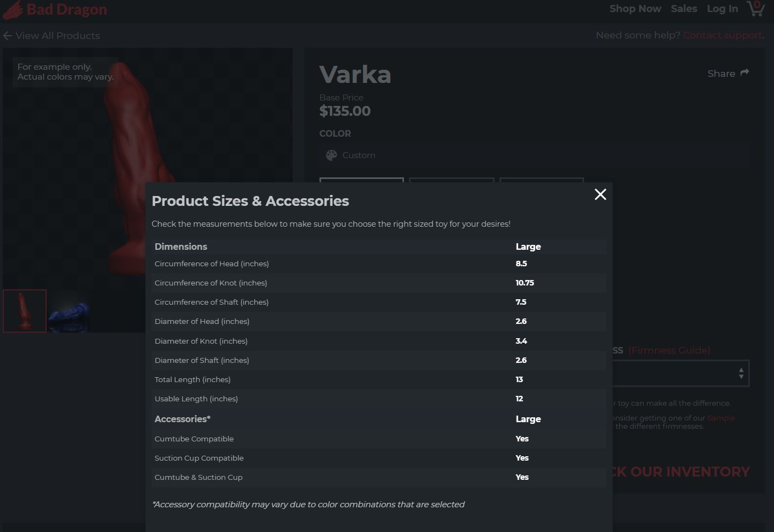This screenshot has height=532, width=774.
Task: Open the Firmness Guide link
Action: click(669, 350)
